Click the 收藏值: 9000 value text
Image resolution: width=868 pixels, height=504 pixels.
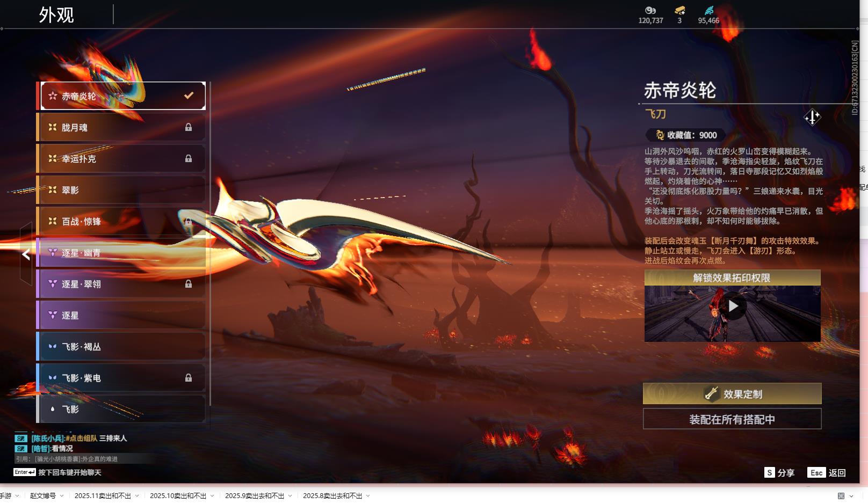pyautogui.click(x=692, y=135)
